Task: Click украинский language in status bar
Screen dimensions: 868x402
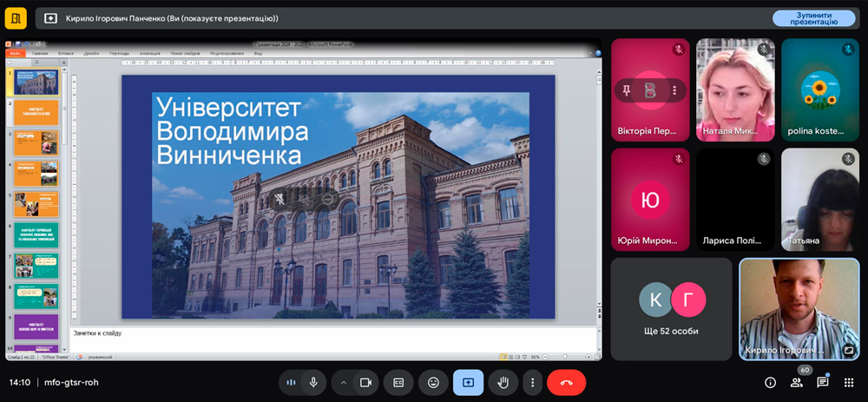Action: click(x=100, y=357)
